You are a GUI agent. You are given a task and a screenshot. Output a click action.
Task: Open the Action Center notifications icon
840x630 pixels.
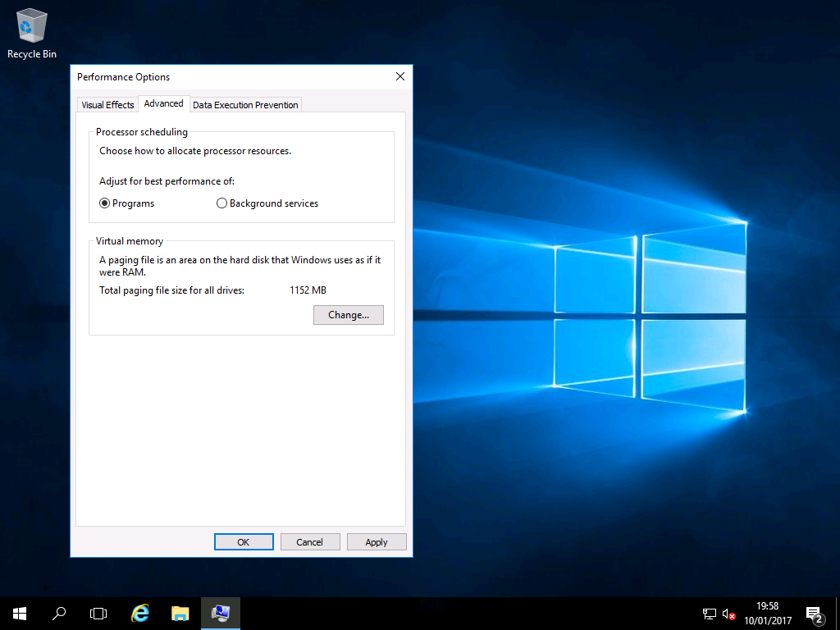(x=815, y=614)
